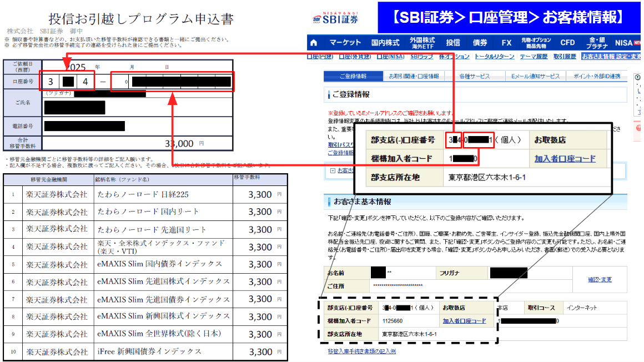Screen dimensions: 644x362
Task: Click 機構加入者コード value 1125660
Action: coord(393,321)
